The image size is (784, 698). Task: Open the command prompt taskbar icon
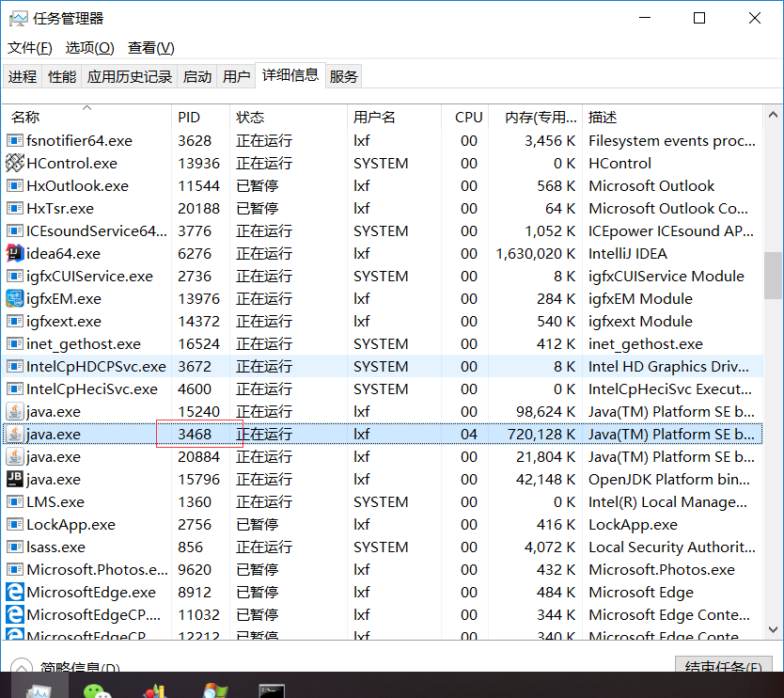click(272, 691)
